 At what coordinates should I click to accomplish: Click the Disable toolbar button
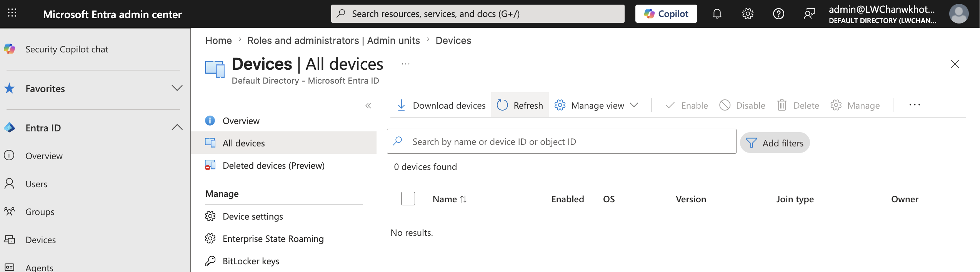coord(742,105)
